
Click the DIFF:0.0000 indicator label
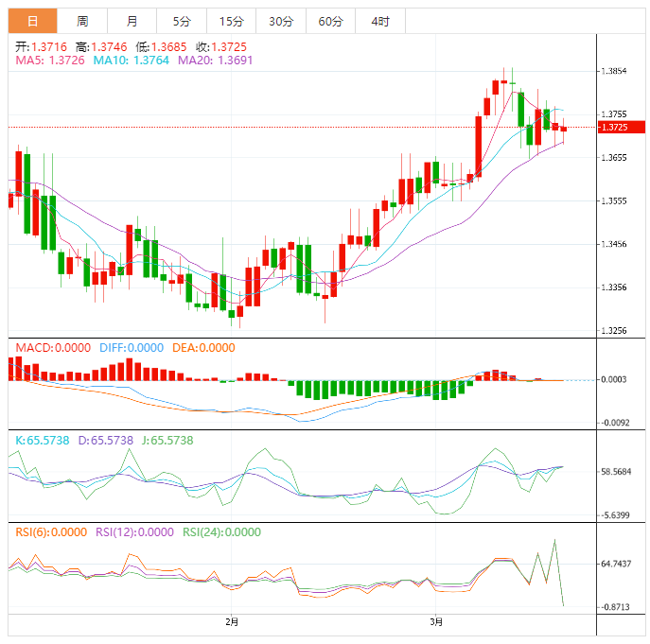(x=131, y=348)
